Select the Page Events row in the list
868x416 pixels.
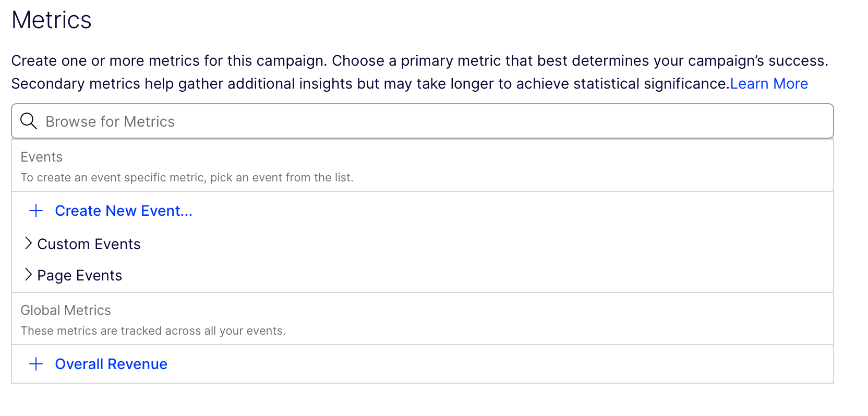(x=79, y=275)
